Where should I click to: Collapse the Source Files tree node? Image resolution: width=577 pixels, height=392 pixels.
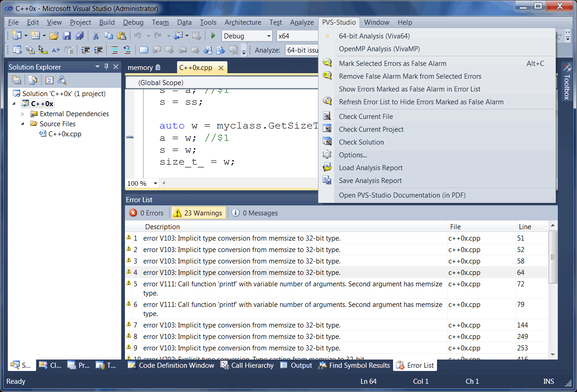tap(23, 124)
